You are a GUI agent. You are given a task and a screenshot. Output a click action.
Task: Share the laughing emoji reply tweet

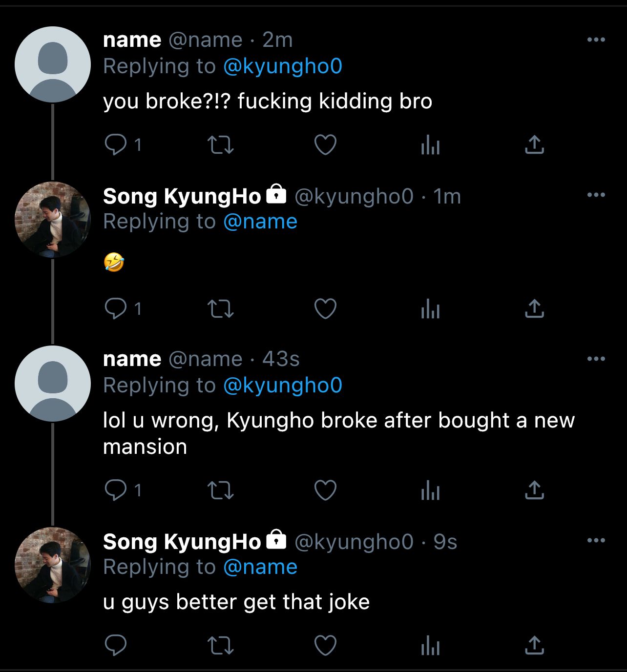pos(534,308)
